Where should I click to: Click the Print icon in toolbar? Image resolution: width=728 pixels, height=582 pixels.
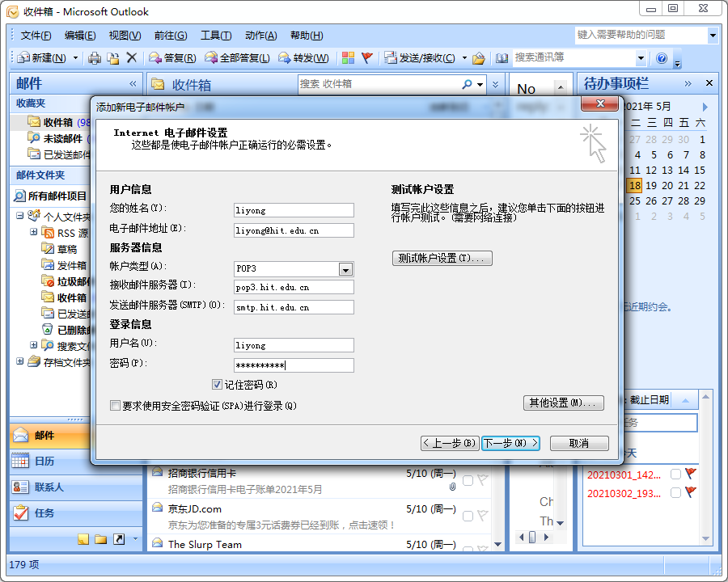click(x=95, y=58)
